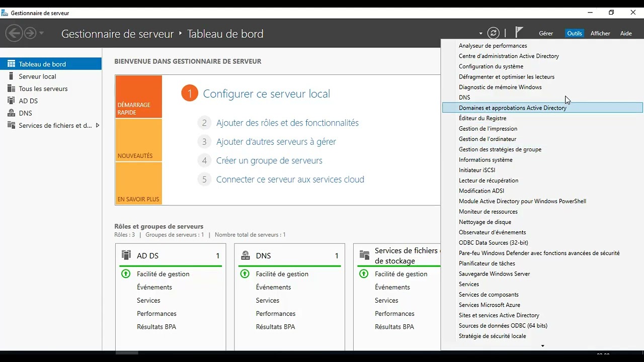Choose Sites et services Active Directory
Screen dimensions: 644x362
(542, 315)
